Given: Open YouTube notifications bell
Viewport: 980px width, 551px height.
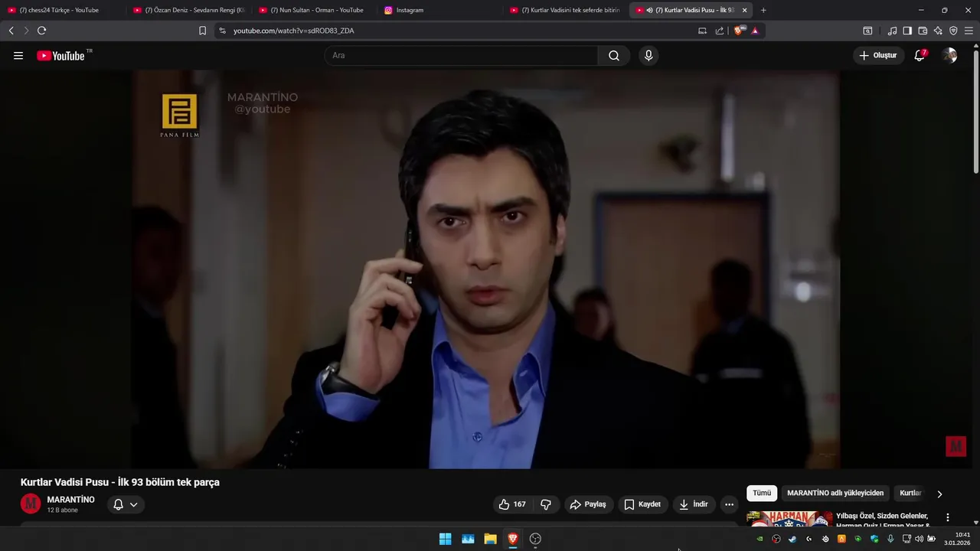Looking at the screenshot, I should click(x=920, y=56).
